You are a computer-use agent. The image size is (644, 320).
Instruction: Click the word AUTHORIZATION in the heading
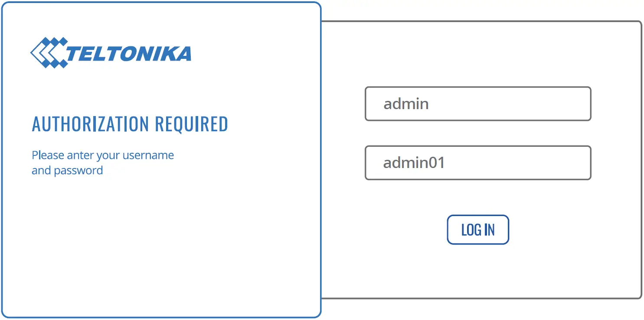pos(91,124)
